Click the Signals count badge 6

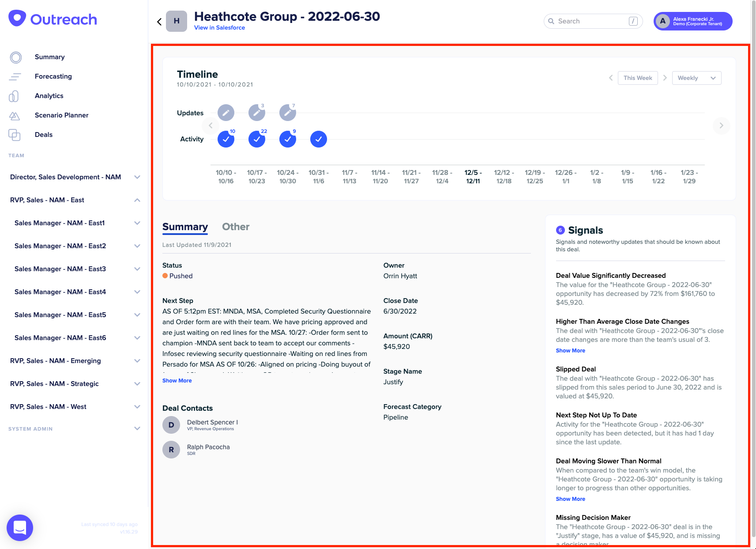pos(560,230)
